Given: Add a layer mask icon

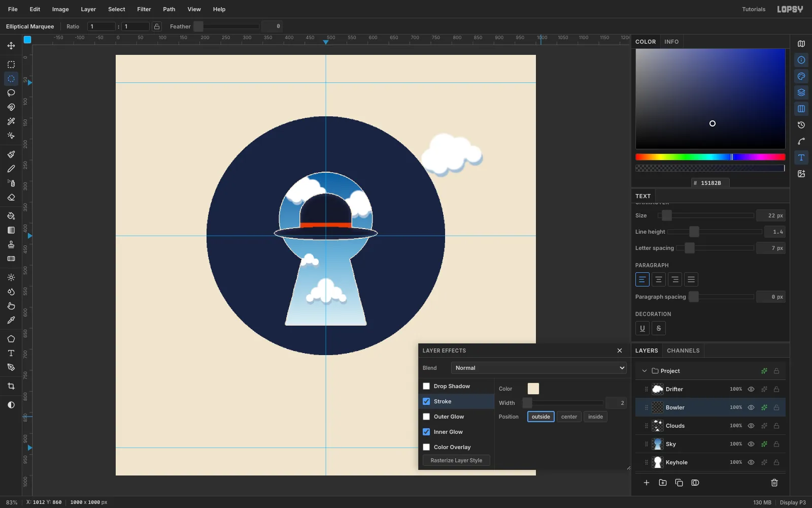Looking at the screenshot, I should 695,483.
